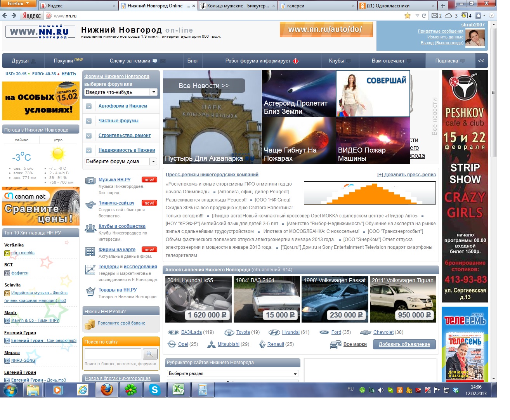
Task: Click the Музыка НН.РУ music note icon
Action: (x=90, y=181)
